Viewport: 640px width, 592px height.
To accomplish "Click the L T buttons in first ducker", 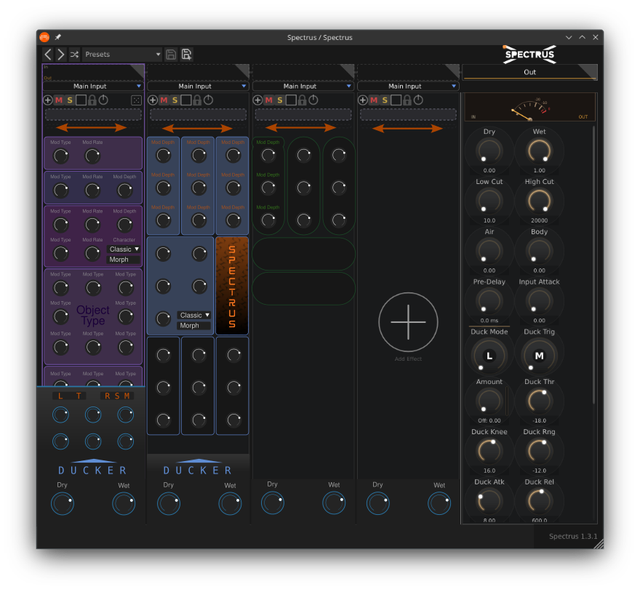I will click(69, 396).
